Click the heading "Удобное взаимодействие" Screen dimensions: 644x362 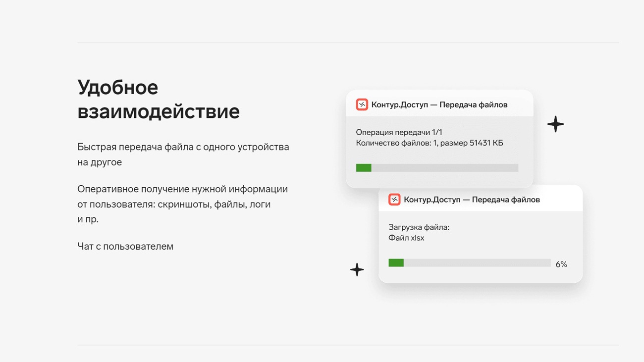(159, 99)
